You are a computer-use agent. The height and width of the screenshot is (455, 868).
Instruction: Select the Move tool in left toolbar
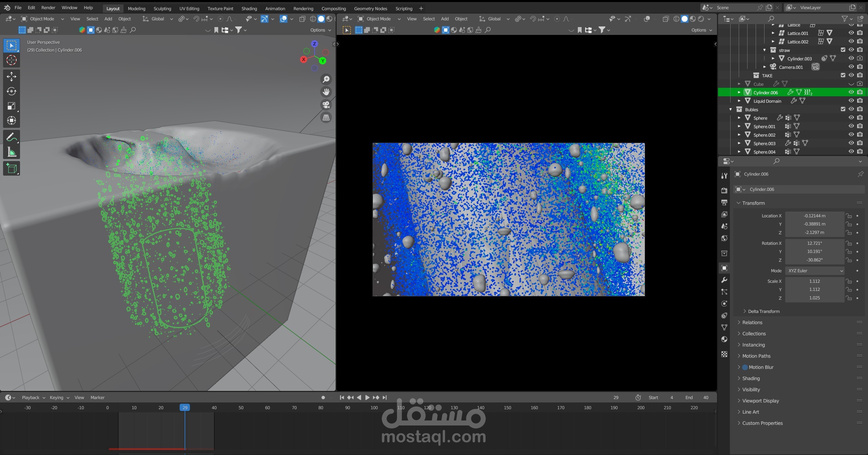pos(11,76)
